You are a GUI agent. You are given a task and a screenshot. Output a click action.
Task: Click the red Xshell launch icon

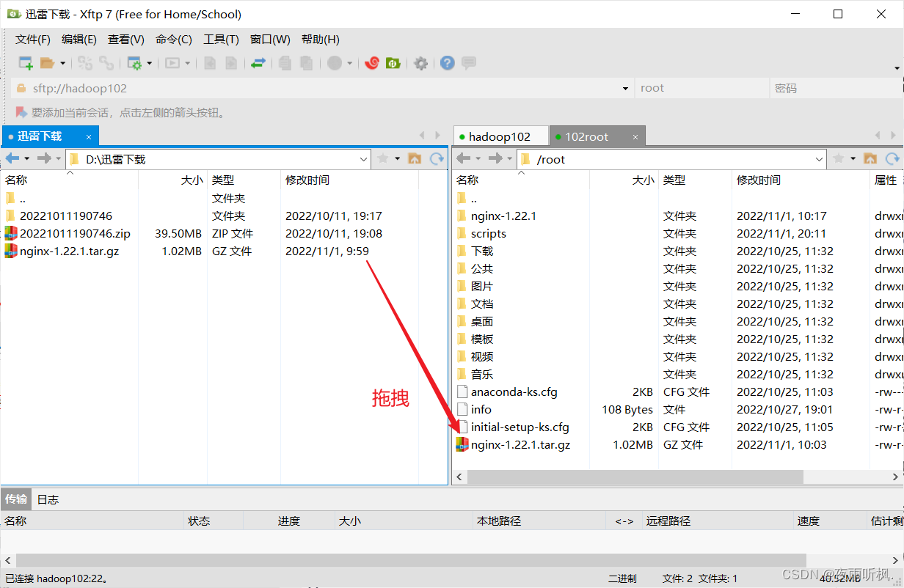[x=372, y=63]
